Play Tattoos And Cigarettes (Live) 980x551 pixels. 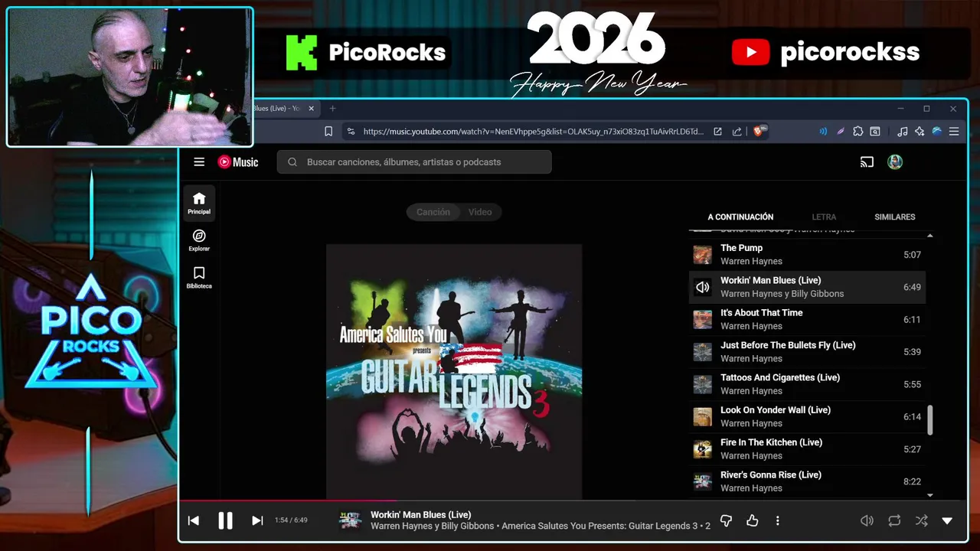807,384
